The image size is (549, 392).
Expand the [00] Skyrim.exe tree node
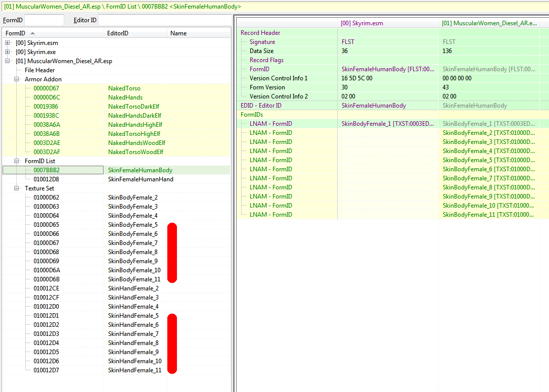click(x=8, y=52)
